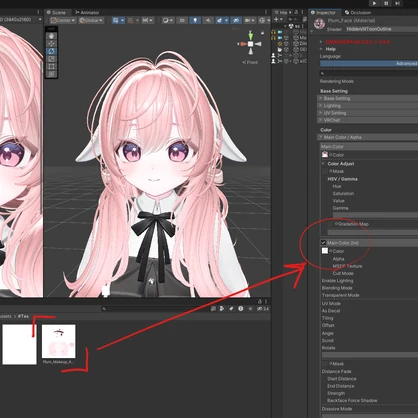Toggle the 2D view button
The height and width of the screenshot is (418, 418).
tap(182, 20)
